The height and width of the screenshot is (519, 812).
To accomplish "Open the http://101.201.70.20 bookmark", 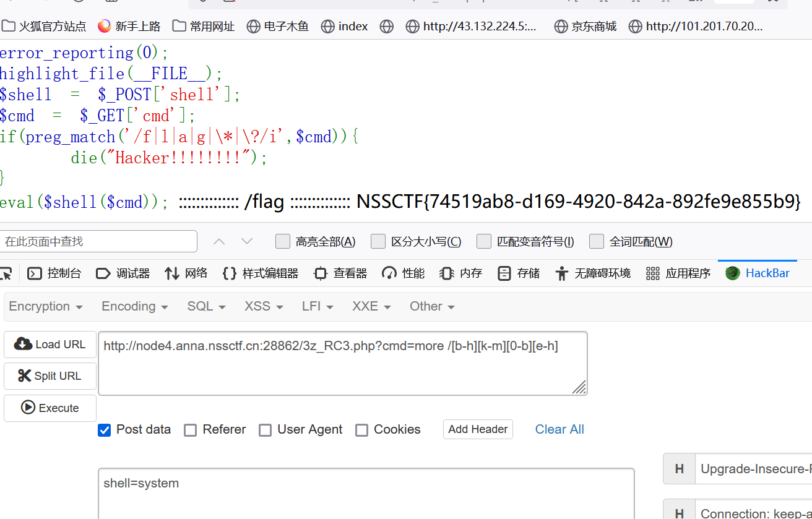I will pos(696,27).
